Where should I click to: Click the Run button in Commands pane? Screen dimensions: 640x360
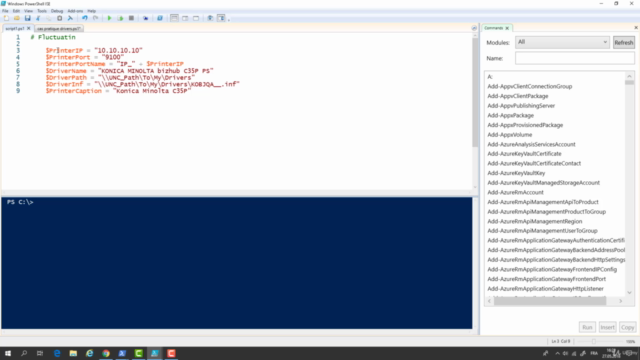coord(587,327)
